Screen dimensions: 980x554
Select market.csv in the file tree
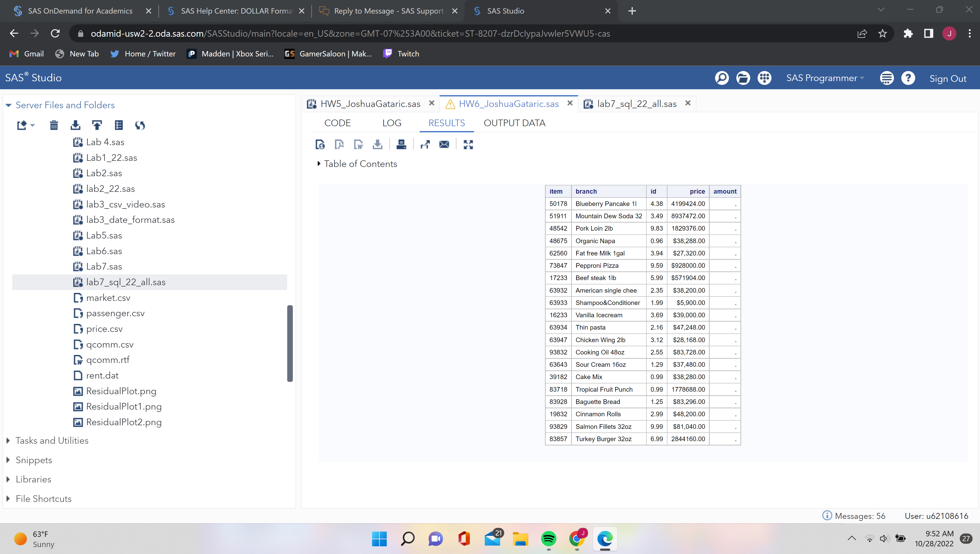coord(108,298)
